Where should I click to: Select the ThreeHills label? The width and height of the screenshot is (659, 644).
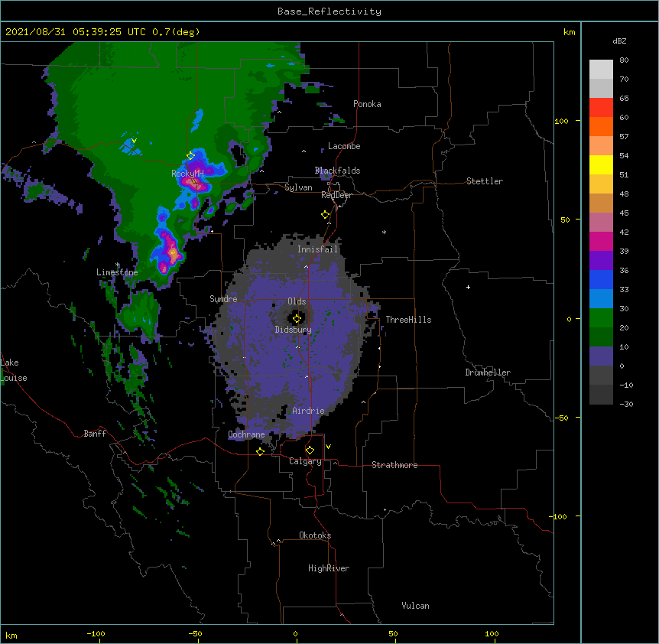(x=408, y=320)
